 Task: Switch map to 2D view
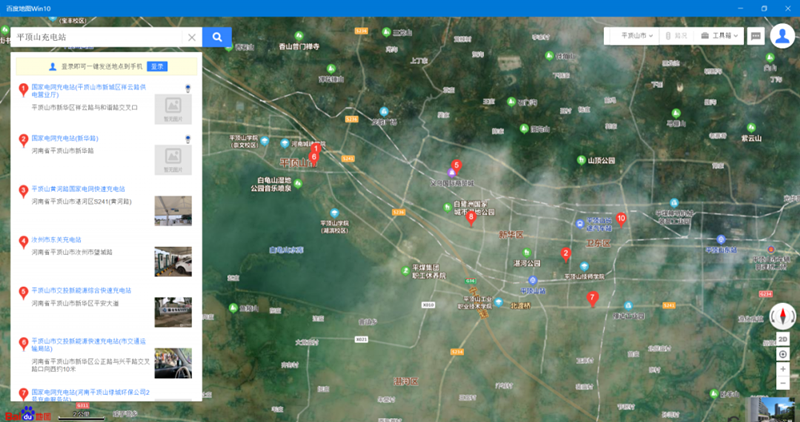(783, 339)
